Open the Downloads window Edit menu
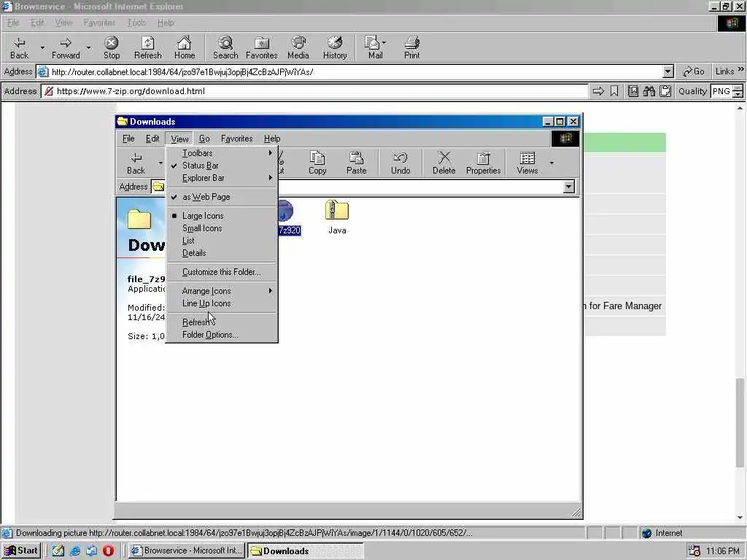The image size is (747, 560). point(152,139)
